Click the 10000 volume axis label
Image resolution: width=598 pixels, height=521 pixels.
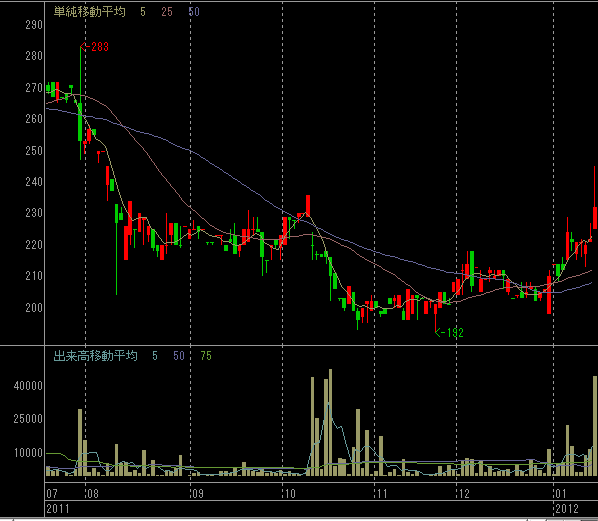coord(28,453)
